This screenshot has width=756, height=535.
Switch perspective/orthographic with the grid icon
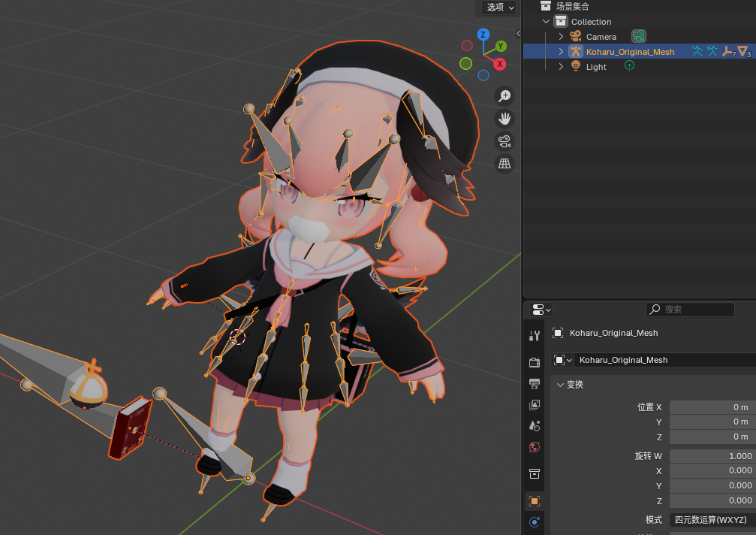point(505,164)
